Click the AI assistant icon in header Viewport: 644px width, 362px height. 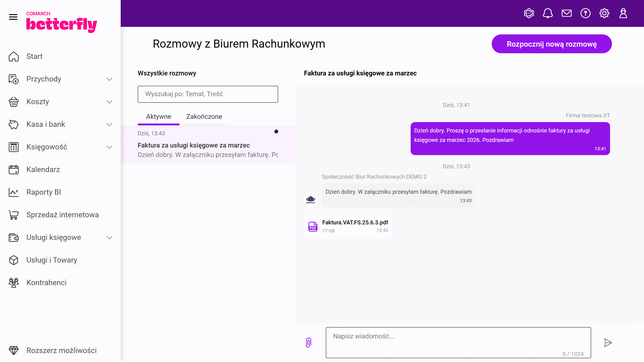tap(529, 13)
